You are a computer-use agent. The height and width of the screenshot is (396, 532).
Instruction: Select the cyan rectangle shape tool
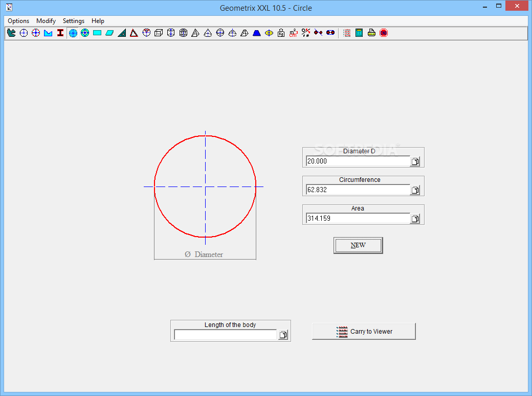(97, 33)
